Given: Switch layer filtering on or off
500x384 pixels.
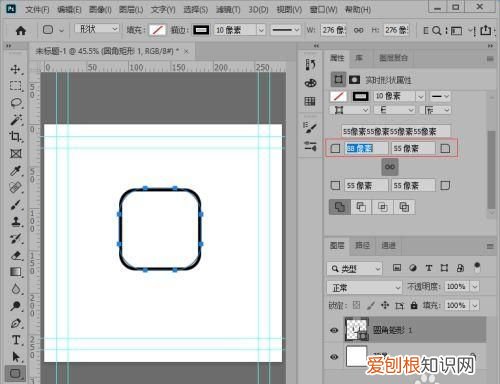Looking at the screenshot, I should click(x=477, y=267).
